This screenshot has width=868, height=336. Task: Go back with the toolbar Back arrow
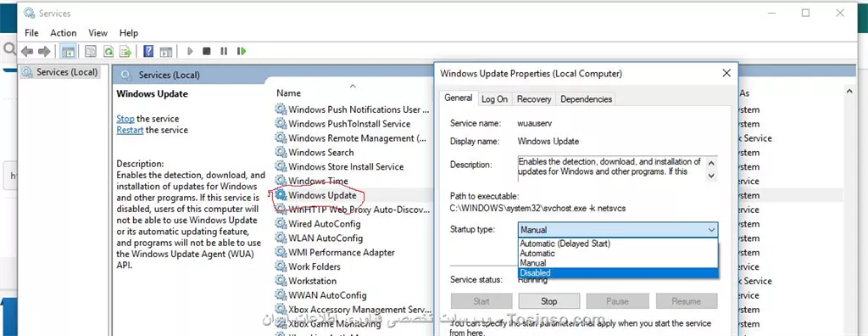pyautogui.click(x=26, y=52)
